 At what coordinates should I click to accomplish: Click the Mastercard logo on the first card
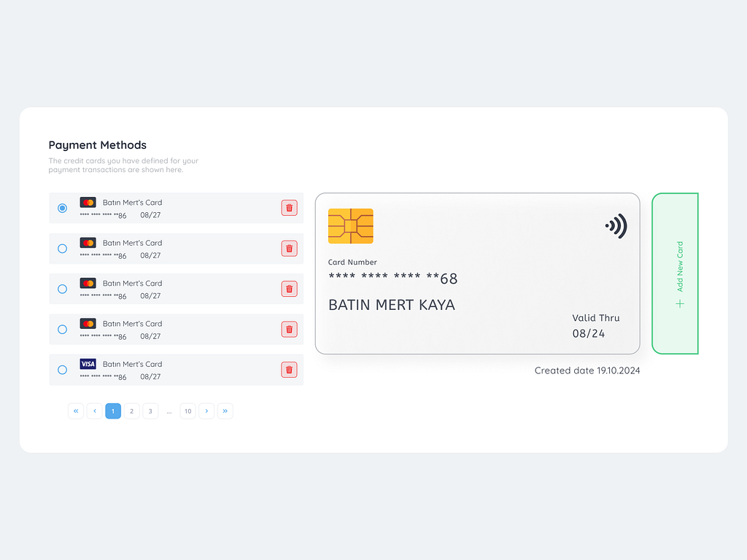tap(88, 203)
